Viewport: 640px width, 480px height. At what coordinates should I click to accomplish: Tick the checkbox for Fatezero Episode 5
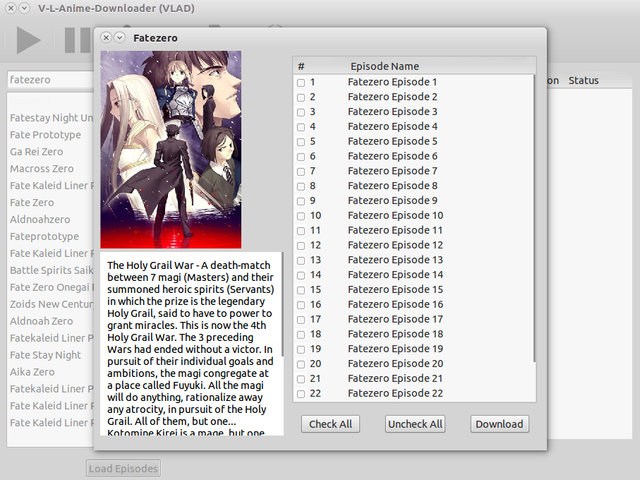coord(301,142)
